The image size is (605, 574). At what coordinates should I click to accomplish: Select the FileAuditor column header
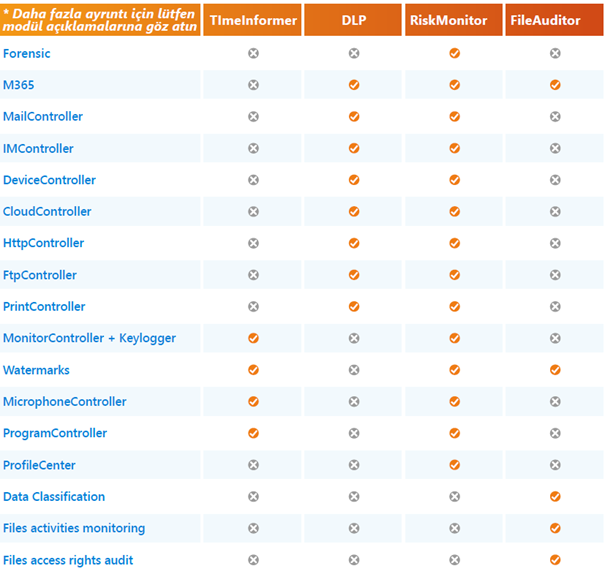555,20
